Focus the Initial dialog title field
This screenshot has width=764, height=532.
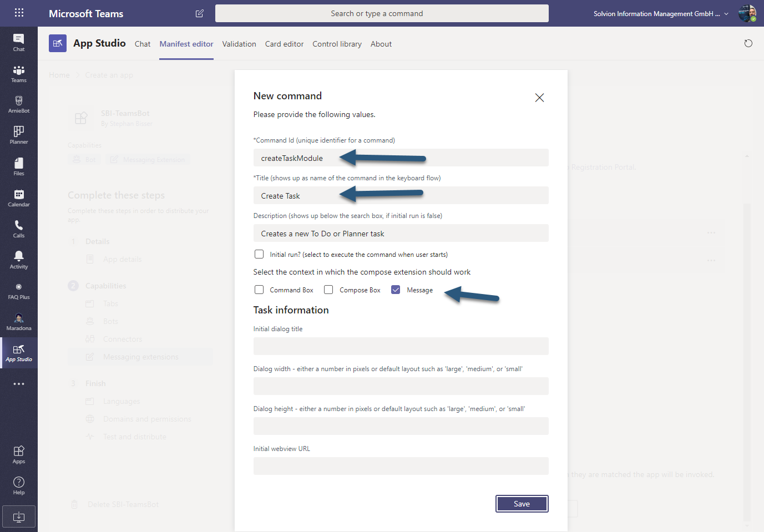tap(401, 346)
